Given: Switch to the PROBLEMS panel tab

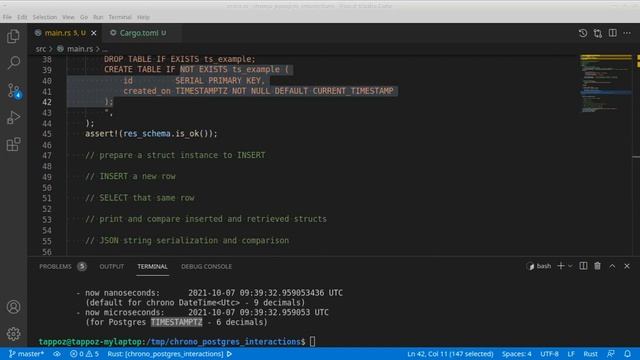Looking at the screenshot, I should [56, 267].
